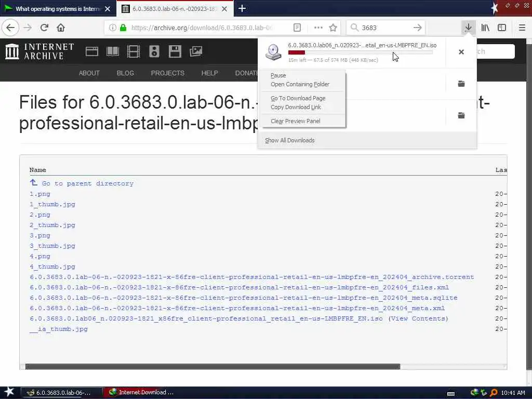Click the keyboard icon in system tray
The height and width of the screenshot is (399, 532).
(x=451, y=394)
